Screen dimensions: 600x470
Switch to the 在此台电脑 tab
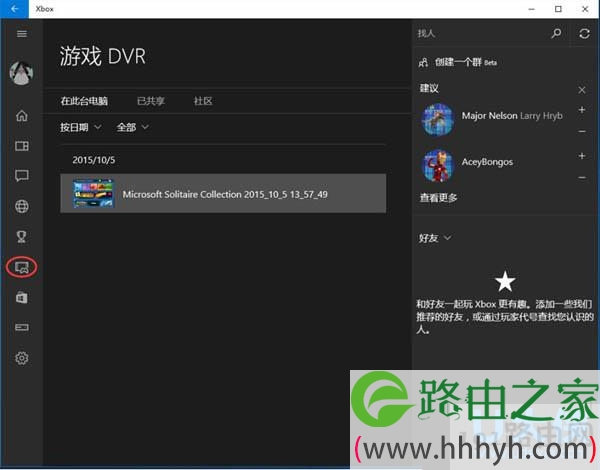pos(84,101)
